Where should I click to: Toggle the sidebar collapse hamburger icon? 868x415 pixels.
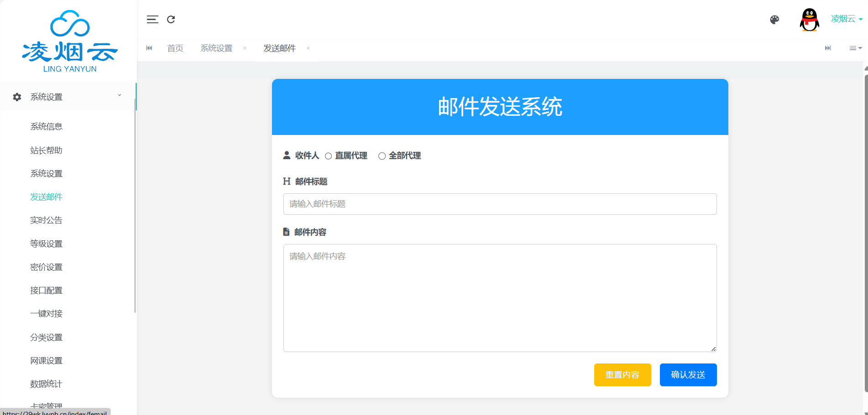tap(152, 20)
